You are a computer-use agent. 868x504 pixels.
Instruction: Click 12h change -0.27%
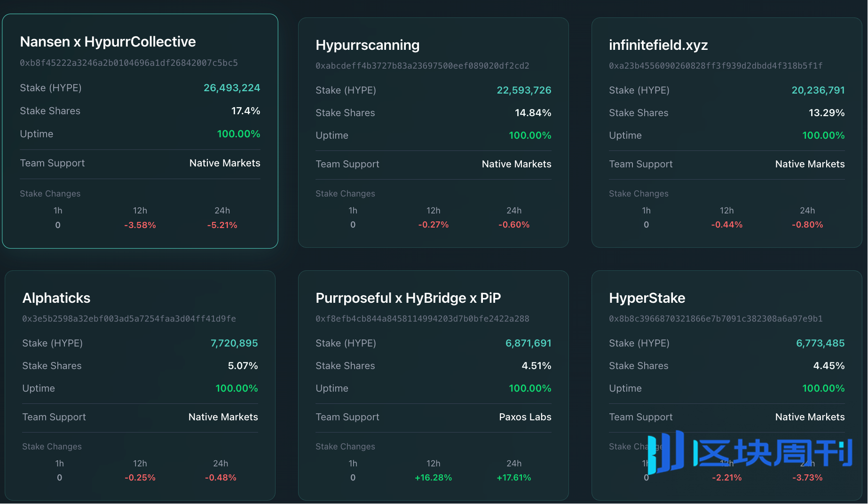tap(434, 225)
